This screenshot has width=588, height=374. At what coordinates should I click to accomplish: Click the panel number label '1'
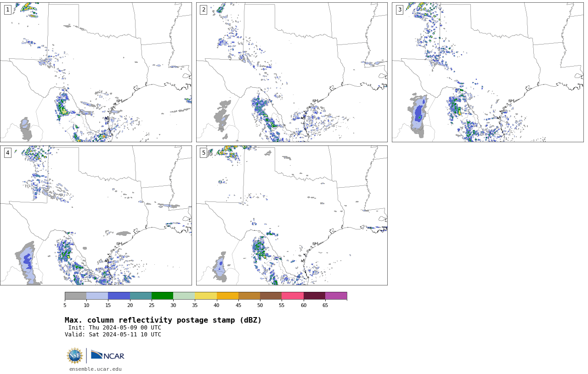[8, 10]
